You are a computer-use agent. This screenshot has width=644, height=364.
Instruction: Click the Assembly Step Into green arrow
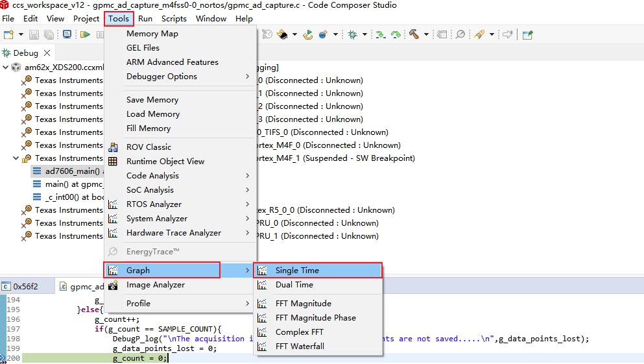tap(381, 34)
